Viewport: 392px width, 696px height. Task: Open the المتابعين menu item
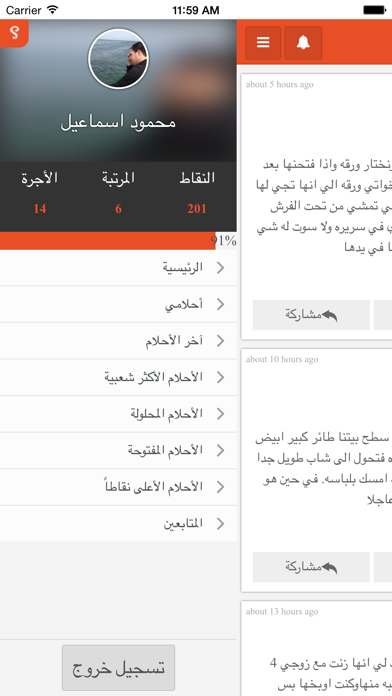pyautogui.click(x=118, y=524)
